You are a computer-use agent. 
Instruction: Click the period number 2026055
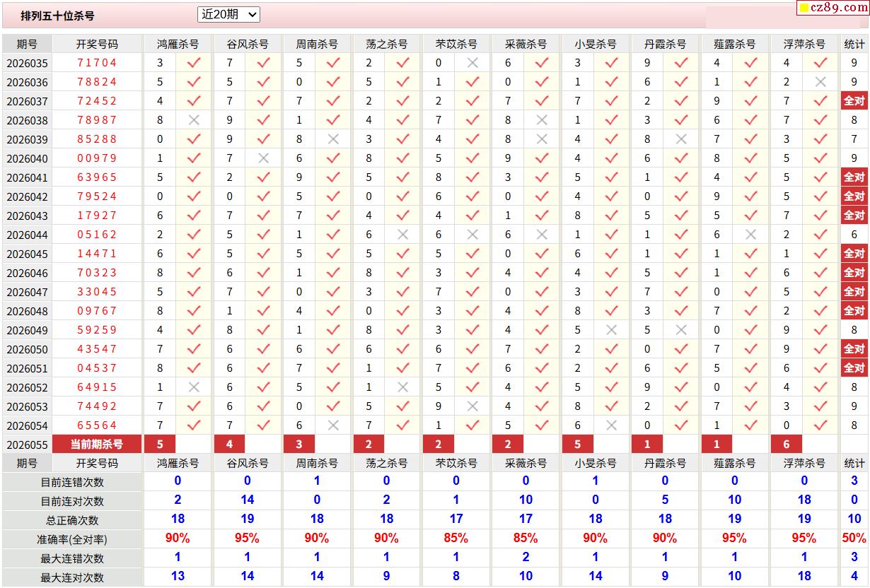coord(28,445)
